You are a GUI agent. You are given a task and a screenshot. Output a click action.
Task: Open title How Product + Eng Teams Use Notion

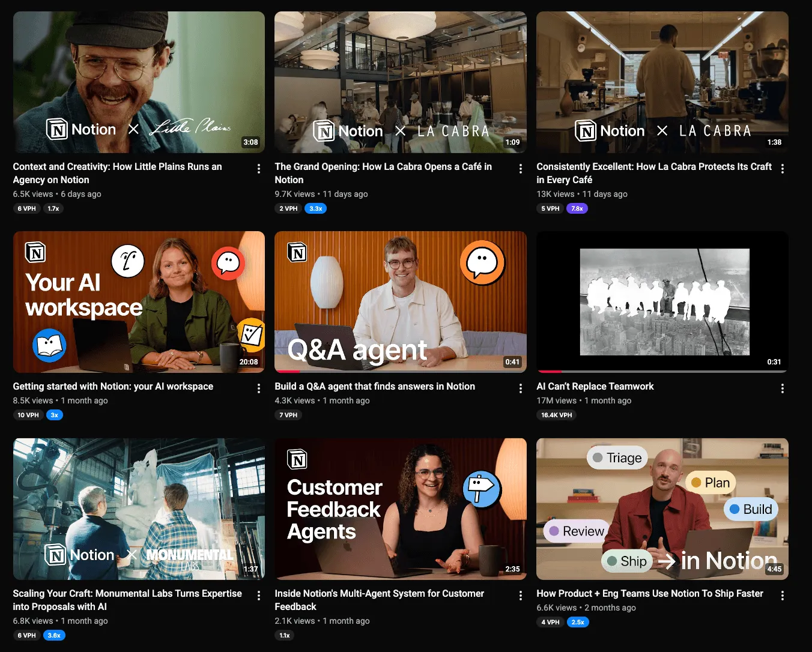(650, 594)
